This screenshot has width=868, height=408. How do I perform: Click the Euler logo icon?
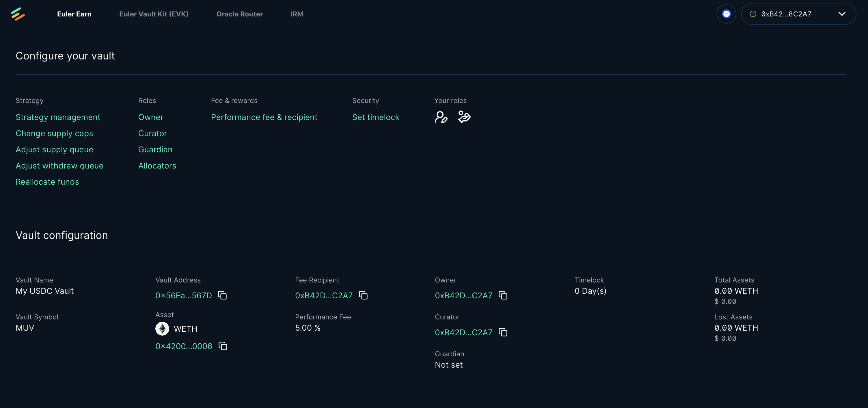click(x=18, y=14)
